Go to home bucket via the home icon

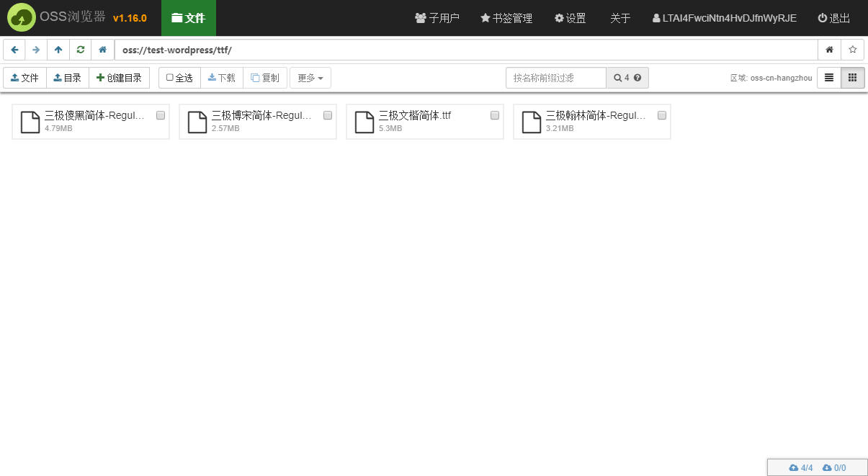point(102,50)
